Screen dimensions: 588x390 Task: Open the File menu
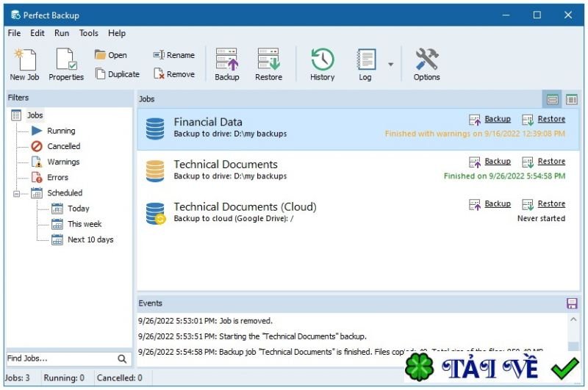[14, 33]
